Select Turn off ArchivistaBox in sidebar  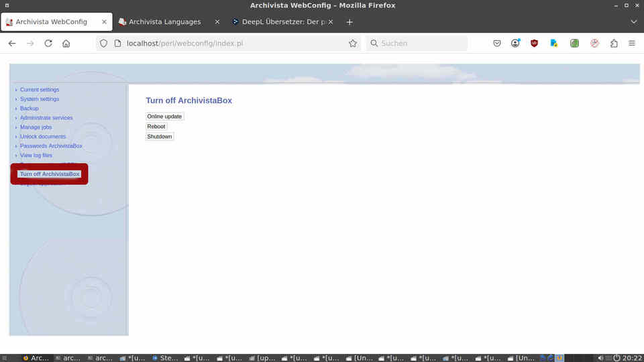(x=50, y=174)
